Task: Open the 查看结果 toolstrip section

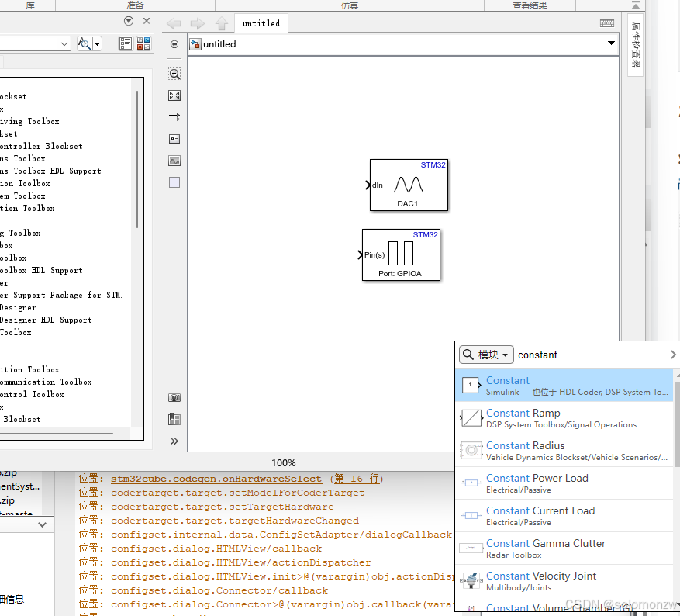Action: point(530,5)
